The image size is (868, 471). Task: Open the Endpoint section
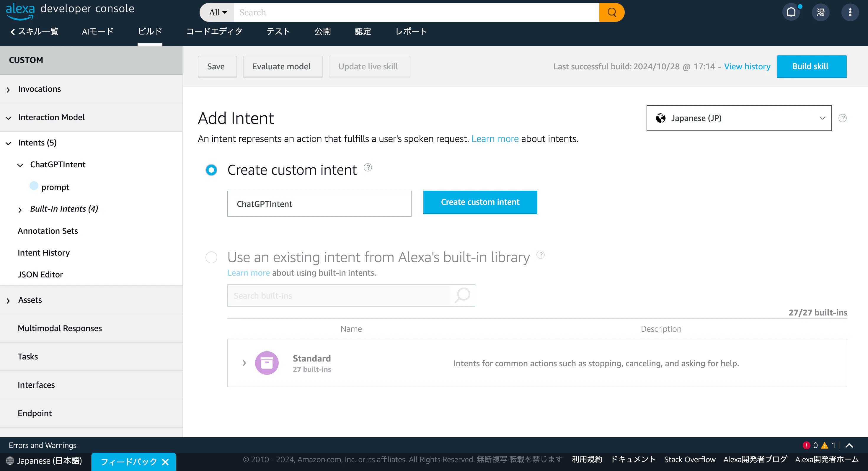pyautogui.click(x=35, y=413)
